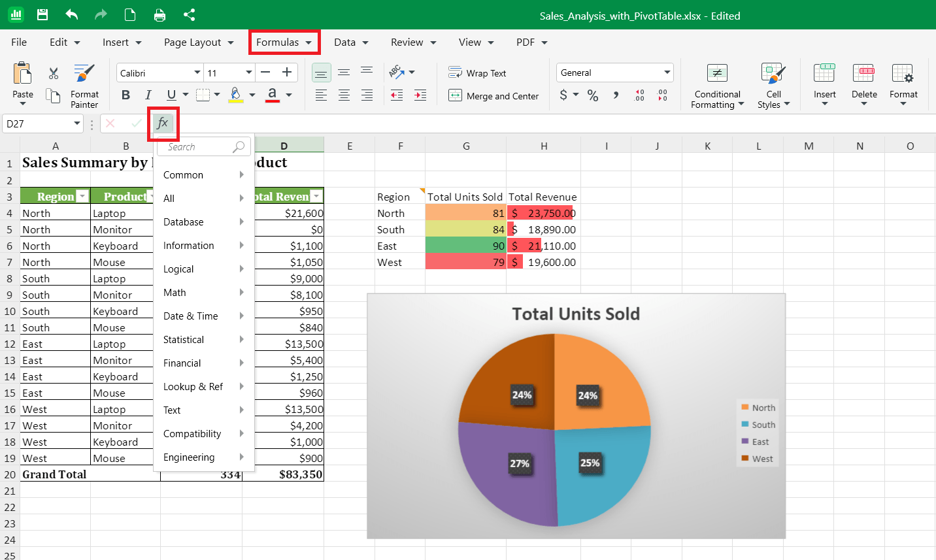Undo the last action
The image size is (936, 560).
[72, 14]
